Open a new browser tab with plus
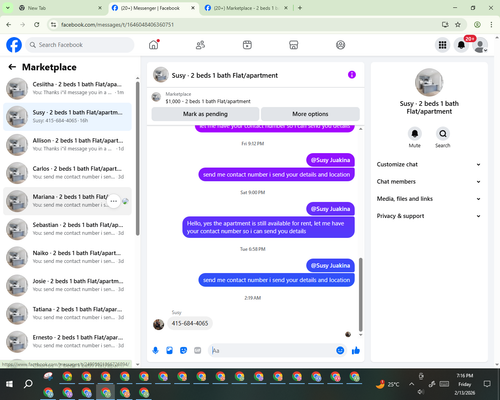Image resolution: width=500 pixels, height=400 pixels. point(300,8)
